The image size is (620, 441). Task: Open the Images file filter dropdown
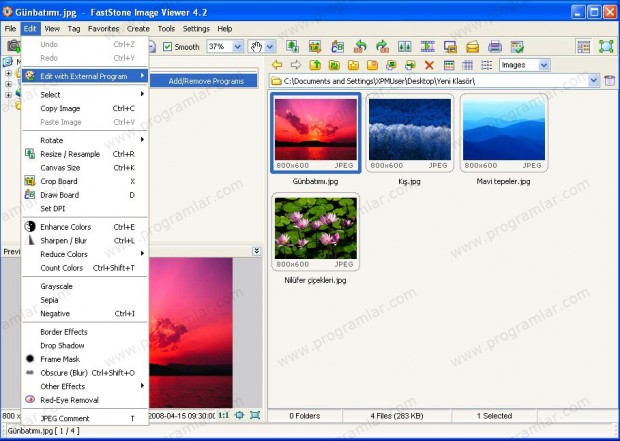[x=544, y=65]
